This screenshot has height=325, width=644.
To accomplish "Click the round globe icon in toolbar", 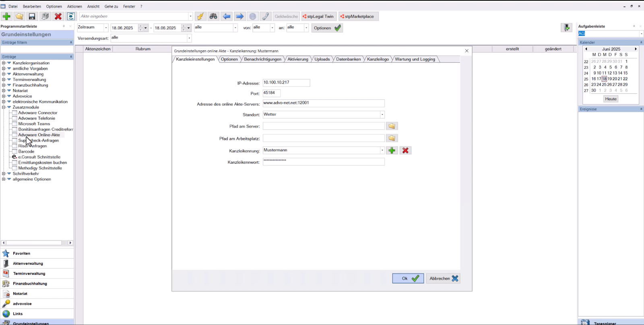I will [x=253, y=16].
